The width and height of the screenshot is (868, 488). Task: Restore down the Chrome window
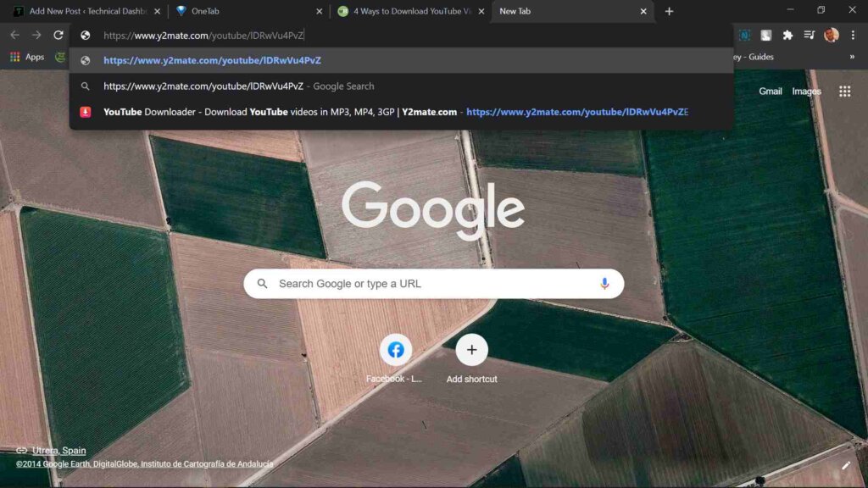click(821, 10)
